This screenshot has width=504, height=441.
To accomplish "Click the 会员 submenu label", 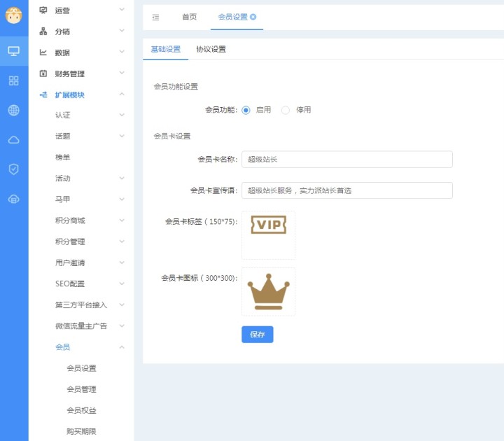I will pos(63,346).
